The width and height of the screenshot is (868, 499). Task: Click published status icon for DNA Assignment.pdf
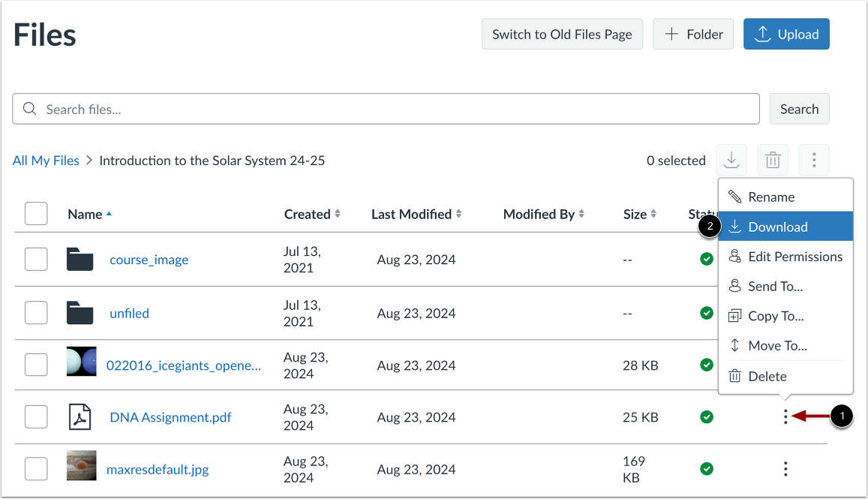pyautogui.click(x=706, y=416)
